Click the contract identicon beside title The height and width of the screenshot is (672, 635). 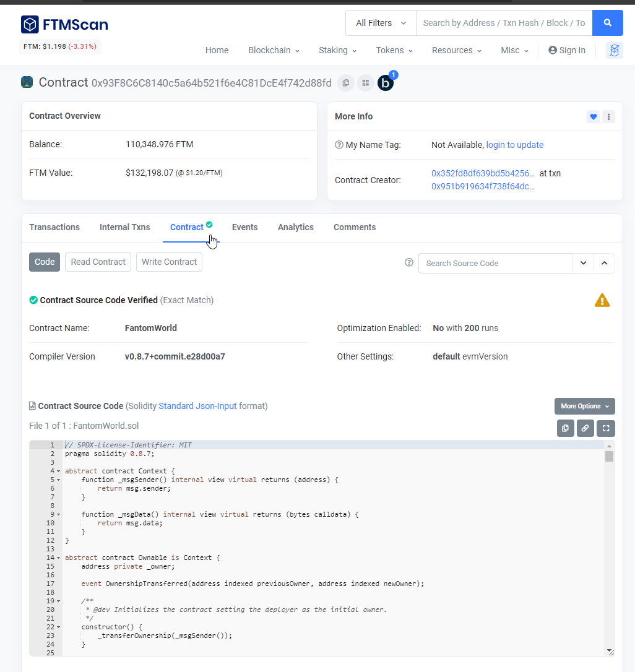(27, 82)
